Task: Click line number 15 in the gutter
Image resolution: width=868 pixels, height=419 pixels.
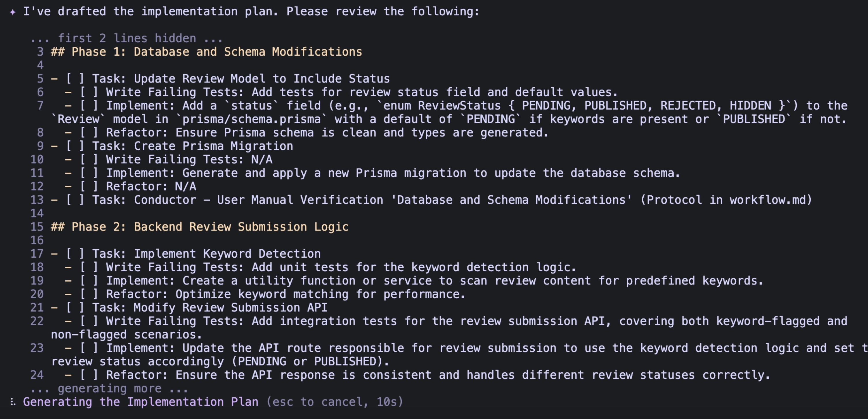Action: pyautogui.click(x=37, y=227)
